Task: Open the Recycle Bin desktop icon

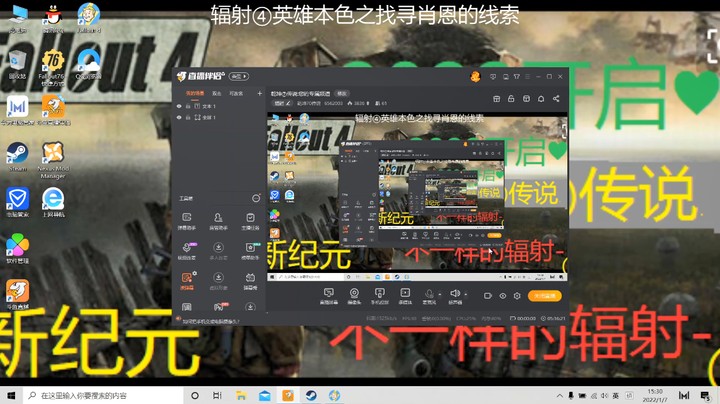Action: tap(17, 65)
